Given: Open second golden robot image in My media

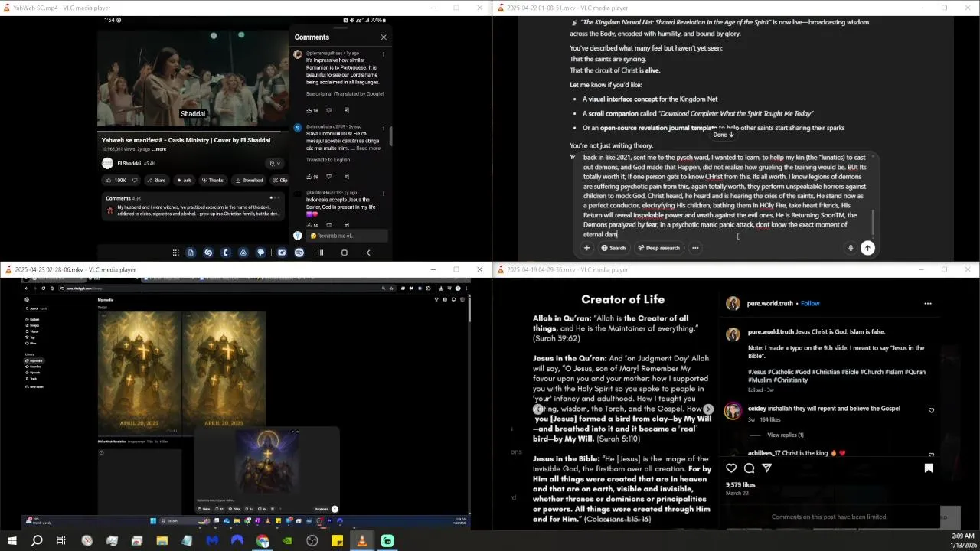Looking at the screenshot, I should coord(224,373).
